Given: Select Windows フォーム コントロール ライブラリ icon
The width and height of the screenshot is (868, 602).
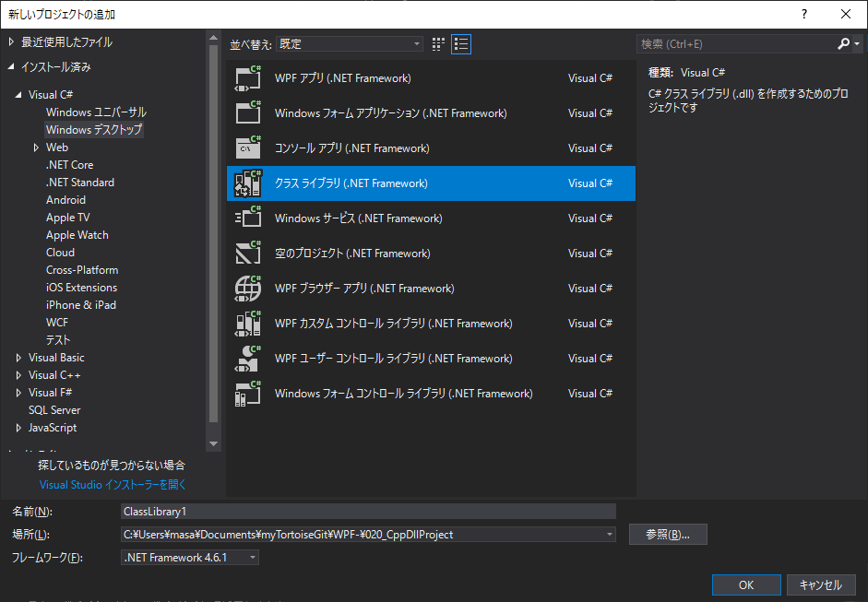Looking at the screenshot, I should [x=247, y=394].
